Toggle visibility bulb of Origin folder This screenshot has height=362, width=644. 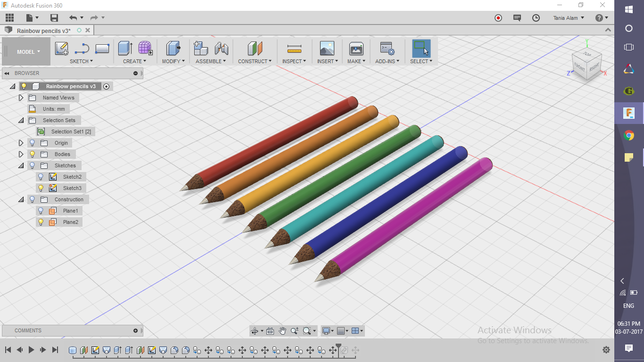[x=32, y=143]
